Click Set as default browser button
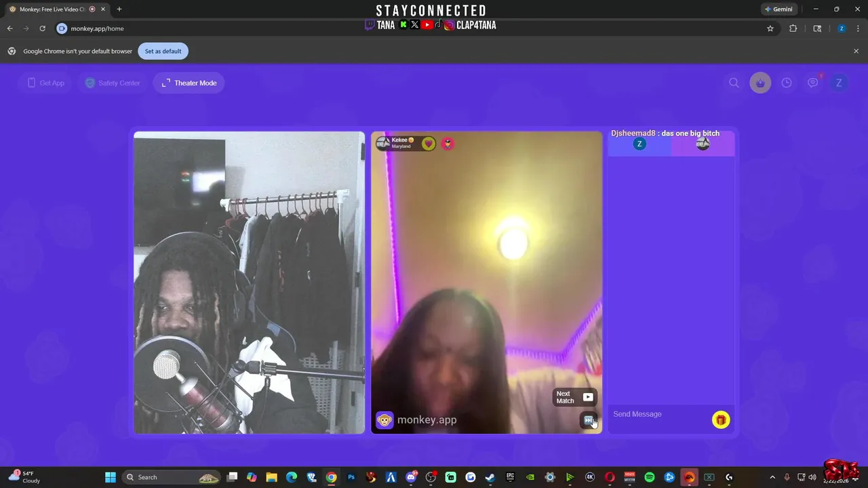 click(163, 51)
